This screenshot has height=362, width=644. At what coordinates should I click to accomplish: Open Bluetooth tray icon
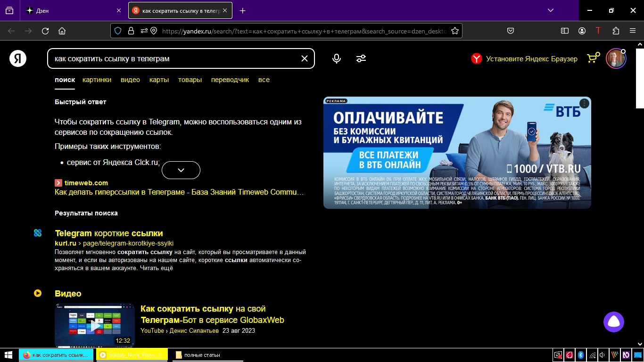pyautogui.click(x=581, y=355)
